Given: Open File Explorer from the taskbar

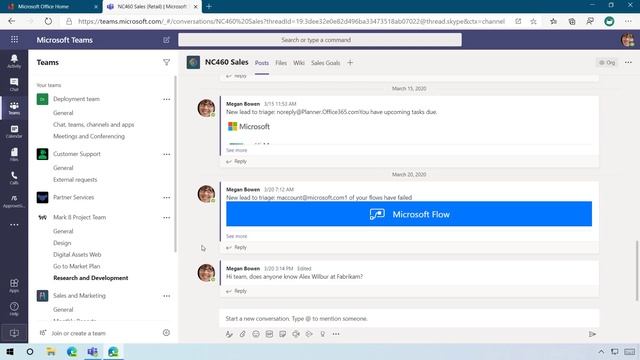Looking at the screenshot, I should (x=51, y=351).
